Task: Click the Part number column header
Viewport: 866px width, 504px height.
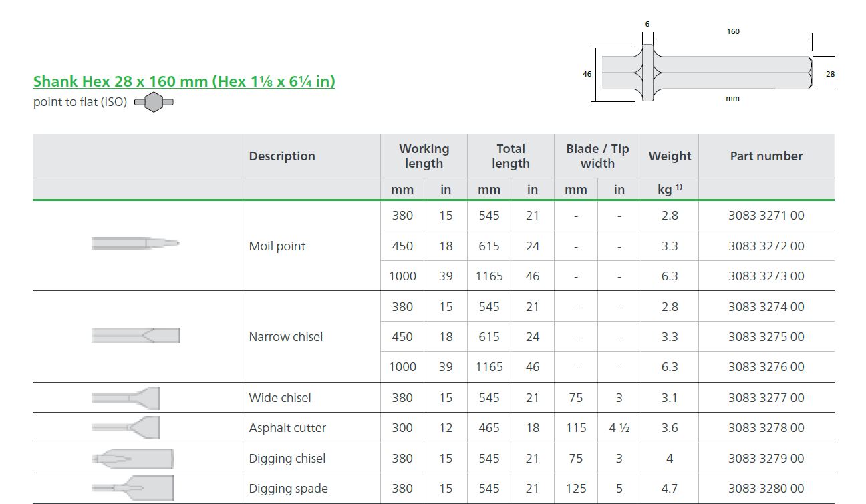Action: (x=766, y=156)
